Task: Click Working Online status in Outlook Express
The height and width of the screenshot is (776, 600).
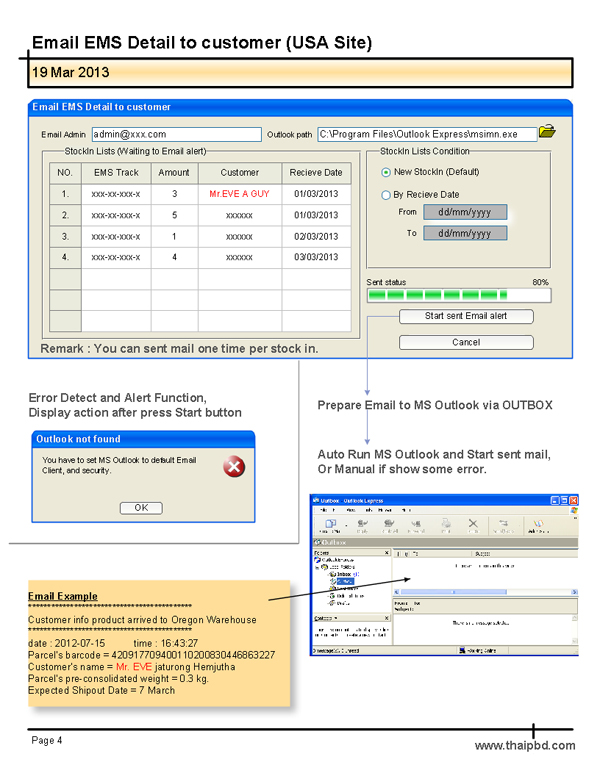Action: [478, 650]
